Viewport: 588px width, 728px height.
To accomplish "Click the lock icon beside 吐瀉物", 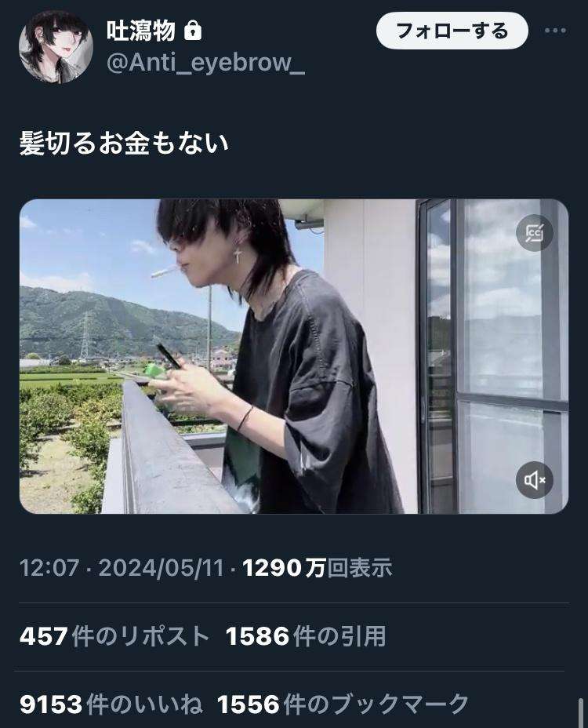I will click(193, 31).
